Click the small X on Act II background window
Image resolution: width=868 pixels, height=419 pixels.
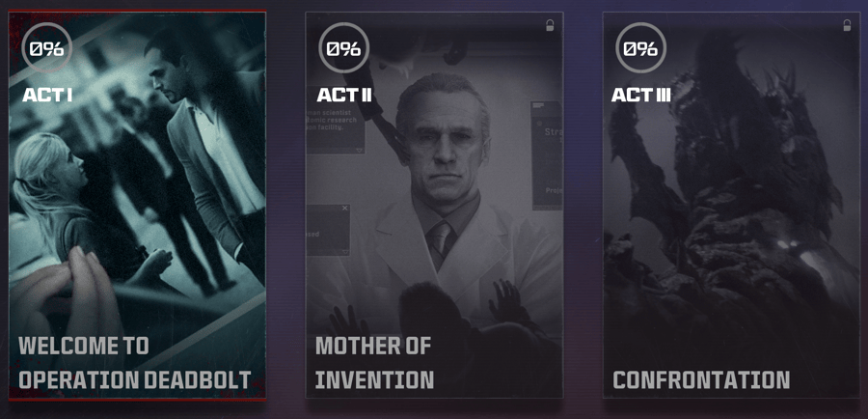click(x=345, y=209)
